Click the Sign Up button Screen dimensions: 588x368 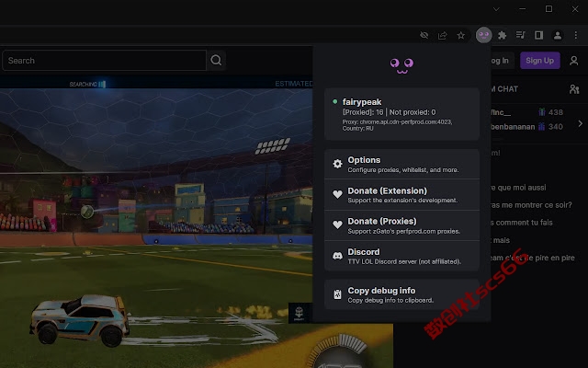click(x=539, y=61)
